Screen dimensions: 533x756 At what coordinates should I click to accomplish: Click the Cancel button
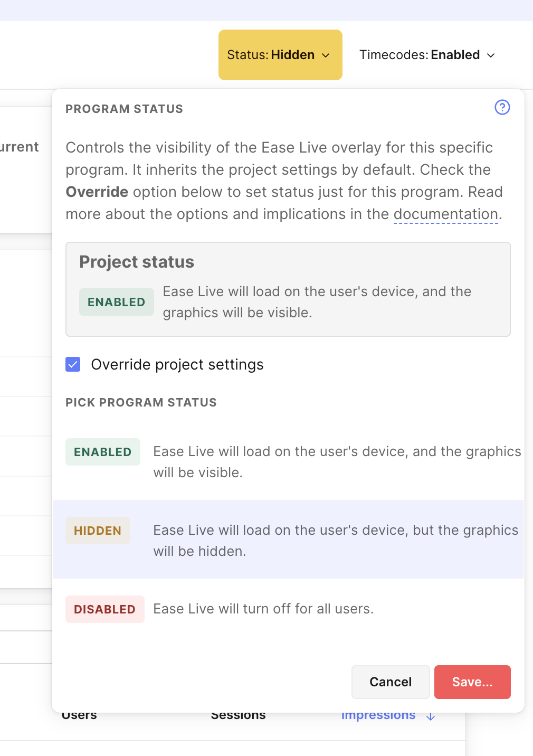391,682
